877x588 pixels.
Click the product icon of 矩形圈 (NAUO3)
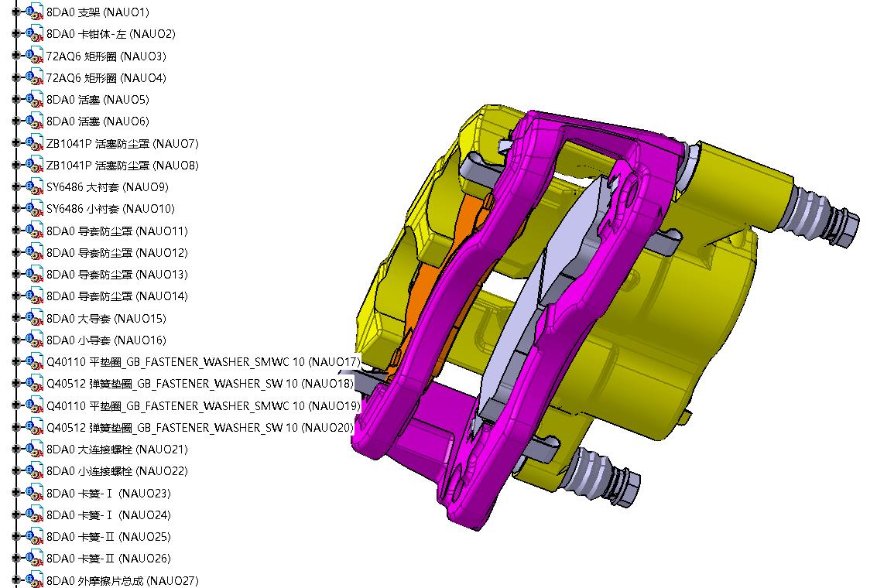click(34, 56)
